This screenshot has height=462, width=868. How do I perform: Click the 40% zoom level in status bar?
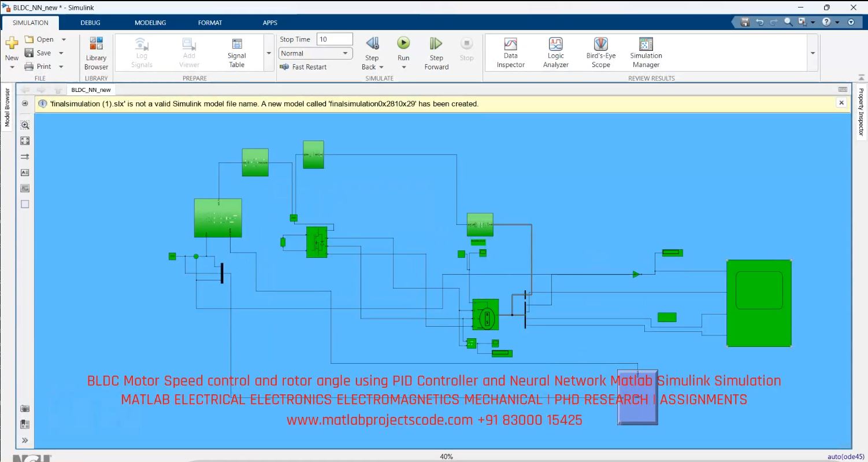(446, 457)
